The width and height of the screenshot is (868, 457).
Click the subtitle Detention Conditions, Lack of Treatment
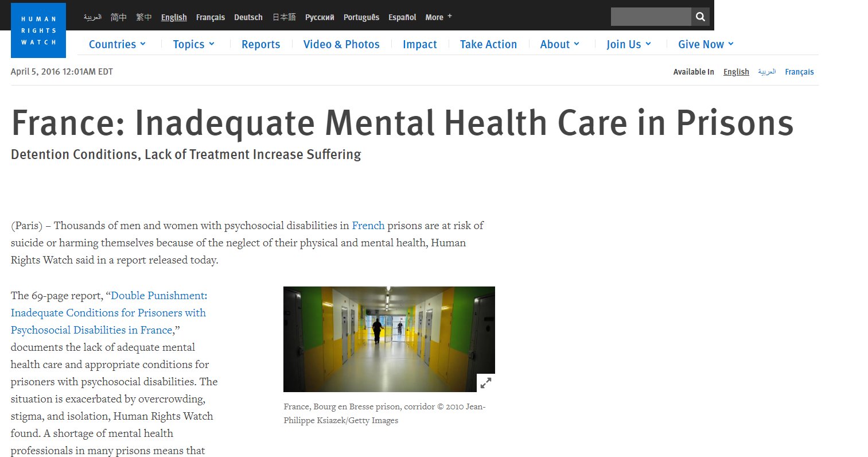(186, 154)
